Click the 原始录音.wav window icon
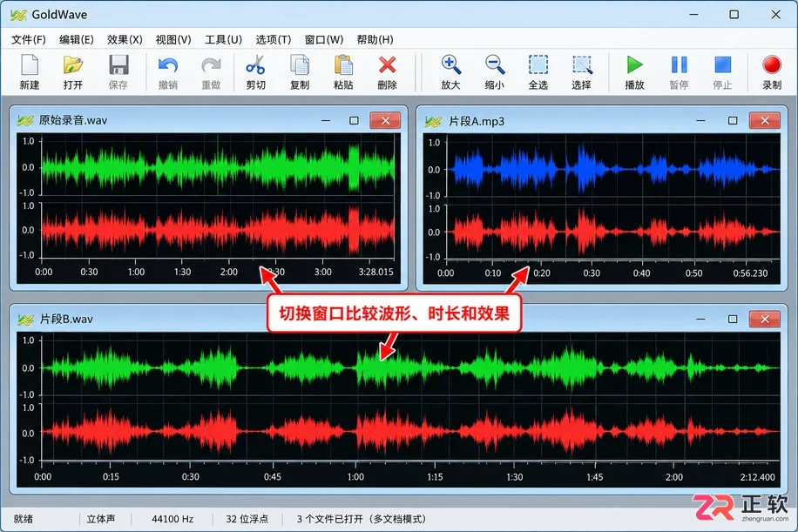798x532 pixels. (x=25, y=120)
